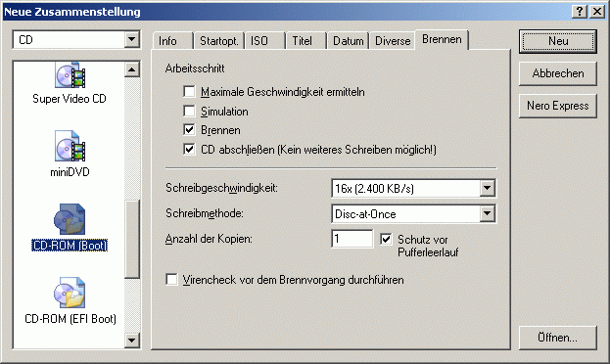Go to the ISO tab
610x364 pixels.
265,41
